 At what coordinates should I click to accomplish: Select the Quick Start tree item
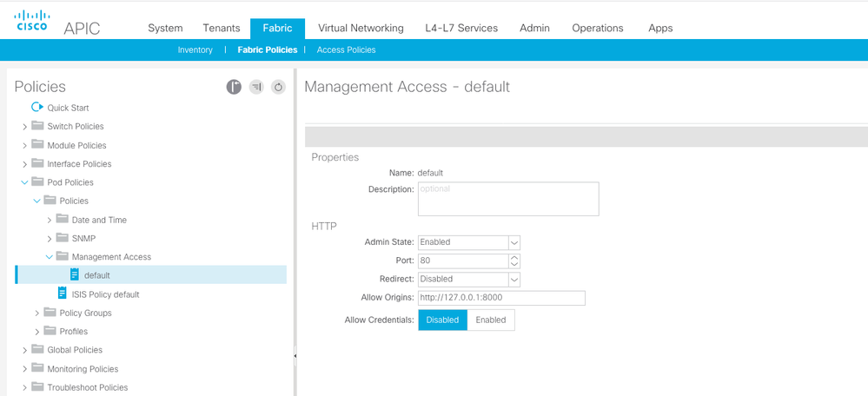[68, 108]
